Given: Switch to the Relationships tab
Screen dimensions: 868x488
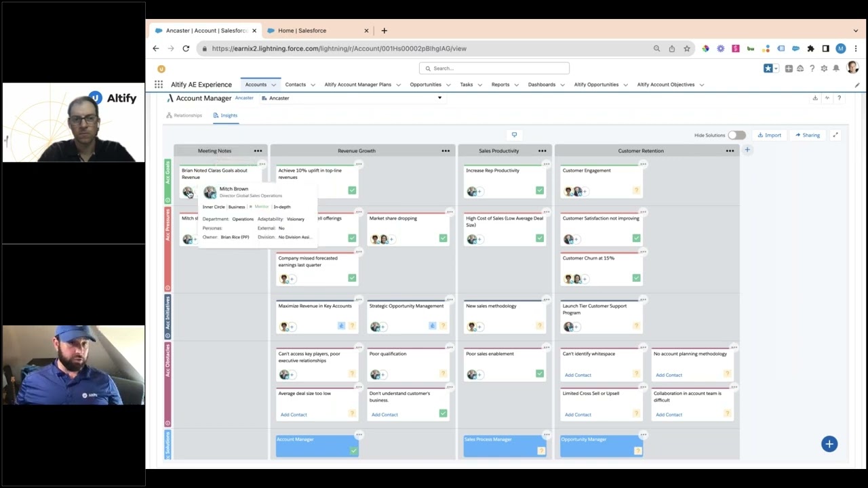Looking at the screenshot, I should coord(184,115).
